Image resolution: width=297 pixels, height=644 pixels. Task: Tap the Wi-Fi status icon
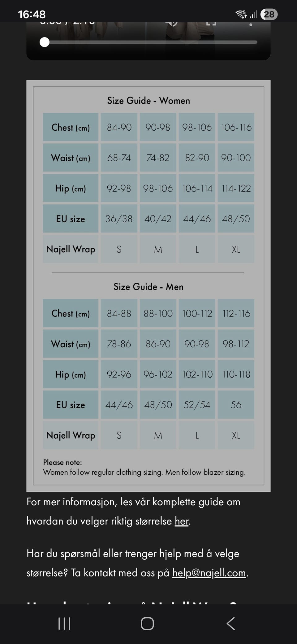click(x=241, y=14)
